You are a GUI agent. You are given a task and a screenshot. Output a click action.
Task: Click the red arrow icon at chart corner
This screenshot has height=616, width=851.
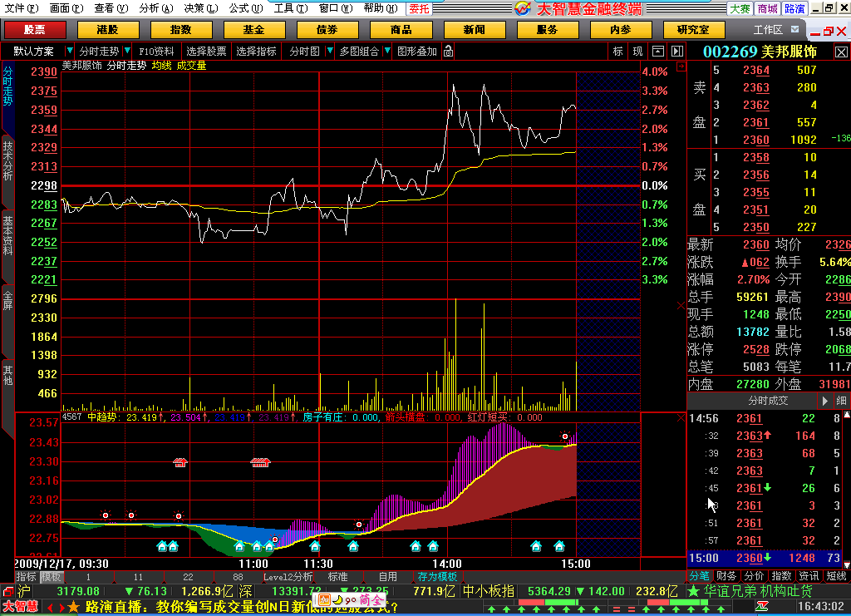(x=681, y=66)
